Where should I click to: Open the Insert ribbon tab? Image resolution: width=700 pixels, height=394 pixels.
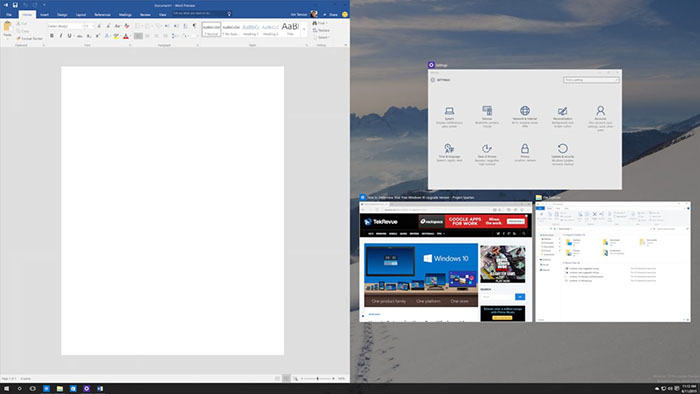tap(44, 15)
